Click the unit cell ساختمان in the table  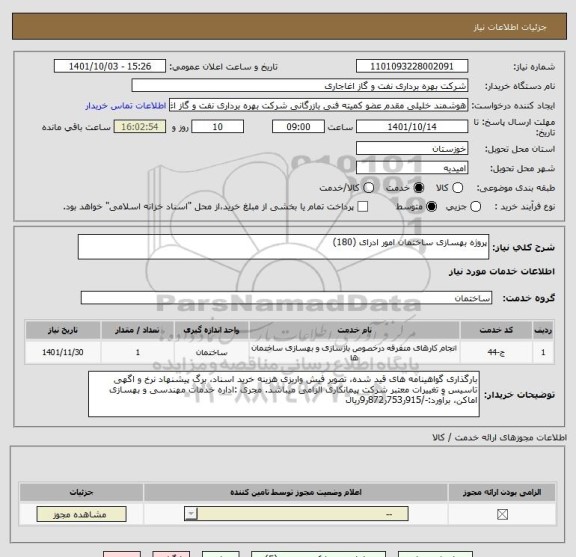click(211, 352)
